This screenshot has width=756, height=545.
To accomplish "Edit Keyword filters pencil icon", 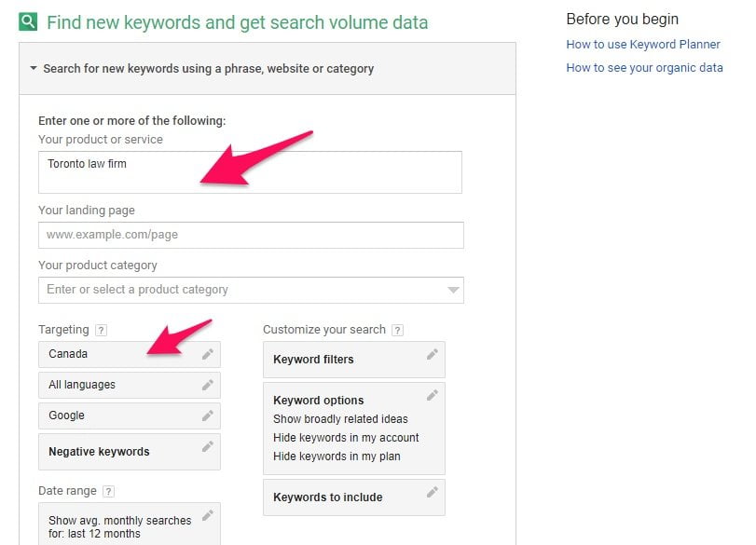I will tap(432, 355).
